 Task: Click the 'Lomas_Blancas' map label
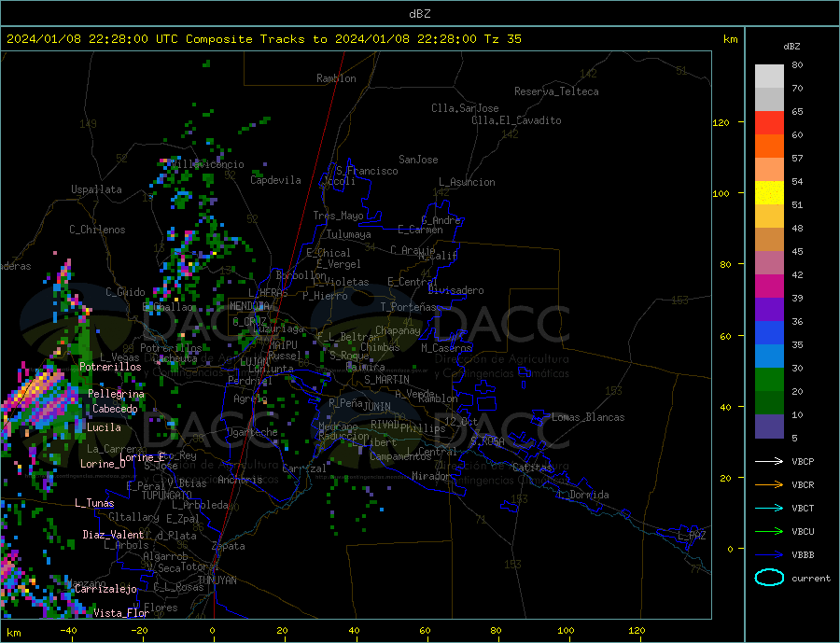click(588, 417)
